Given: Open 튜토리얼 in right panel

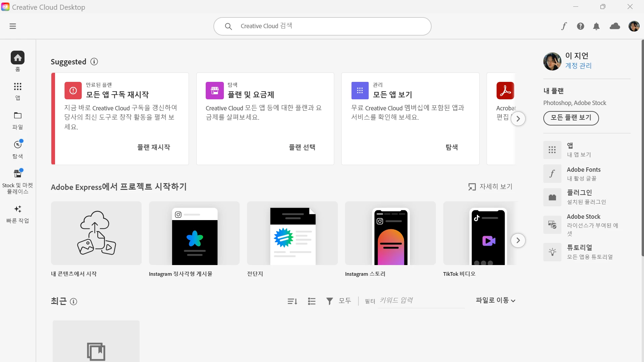Looking at the screenshot, I should (587, 252).
